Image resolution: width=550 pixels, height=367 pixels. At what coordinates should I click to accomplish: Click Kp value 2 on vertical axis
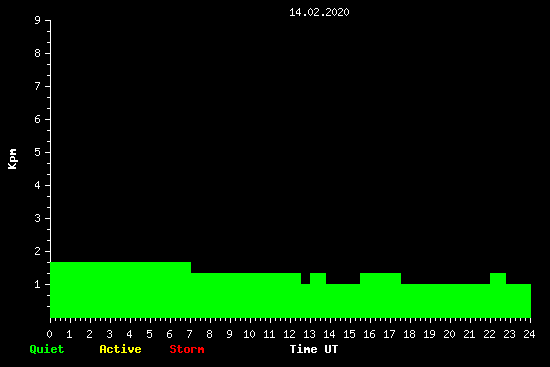(x=38, y=251)
